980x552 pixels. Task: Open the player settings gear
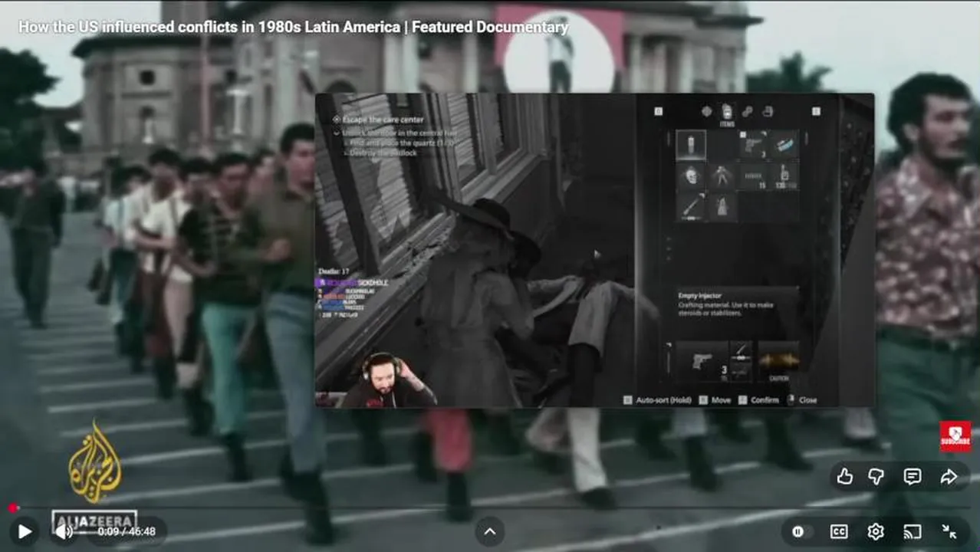pyautogui.click(x=876, y=531)
